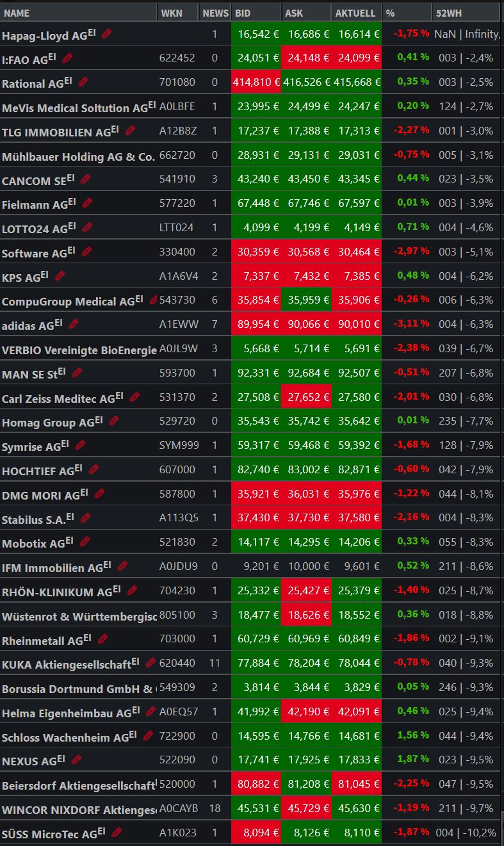Viewport: 504px width, 846px height.
Task: Click the pencil icon for Schloss Wachenheim AG
Action: [x=149, y=735]
